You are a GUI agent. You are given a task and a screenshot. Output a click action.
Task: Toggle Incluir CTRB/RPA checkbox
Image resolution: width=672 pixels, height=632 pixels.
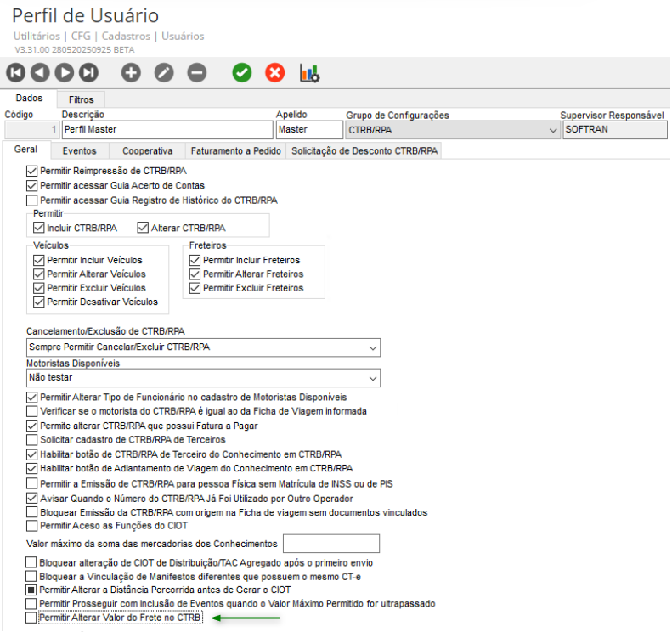point(38,228)
